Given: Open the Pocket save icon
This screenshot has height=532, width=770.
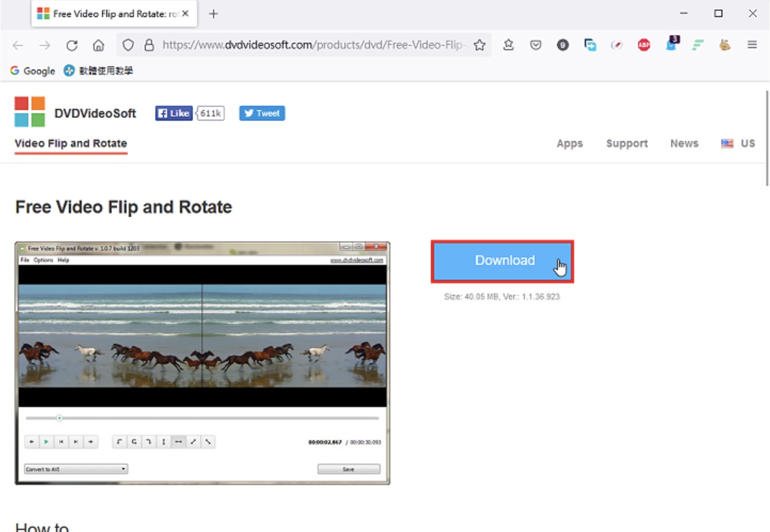Looking at the screenshot, I should (536, 45).
